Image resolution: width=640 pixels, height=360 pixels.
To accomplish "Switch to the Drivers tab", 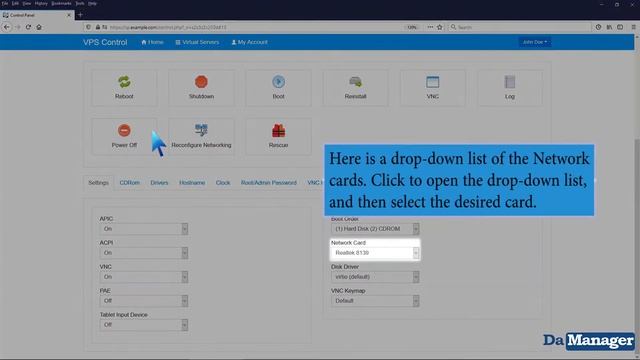I will tap(159, 183).
